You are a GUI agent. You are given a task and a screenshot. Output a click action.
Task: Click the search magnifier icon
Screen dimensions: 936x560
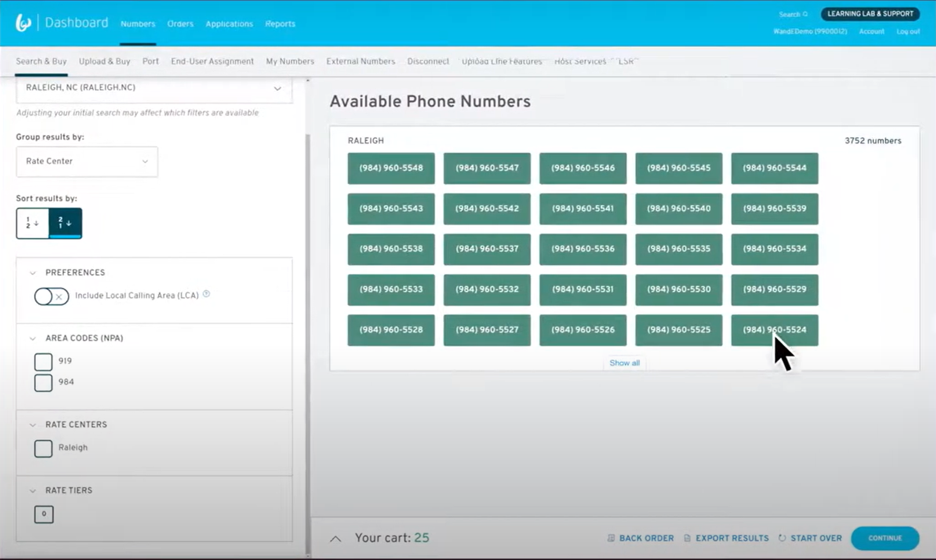pyautogui.click(x=805, y=14)
